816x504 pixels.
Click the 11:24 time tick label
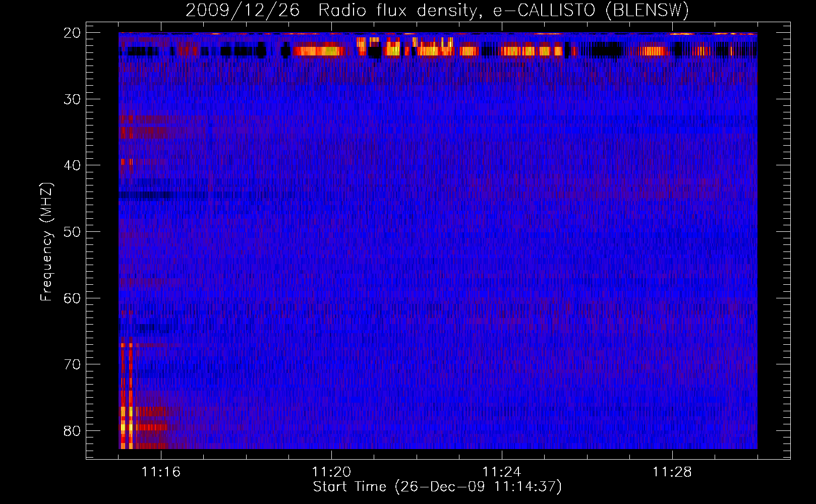coord(502,472)
